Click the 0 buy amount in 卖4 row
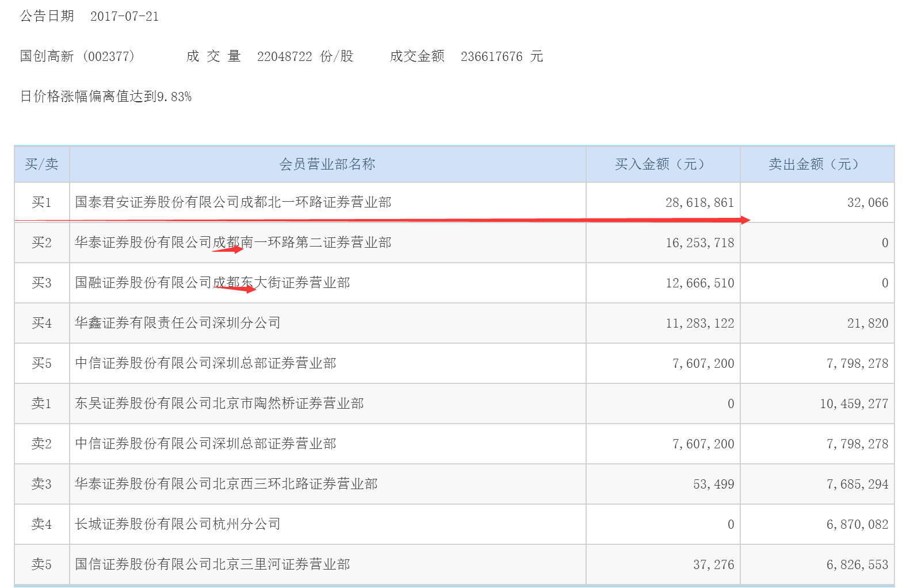The width and height of the screenshot is (914, 588). pyautogui.click(x=731, y=524)
